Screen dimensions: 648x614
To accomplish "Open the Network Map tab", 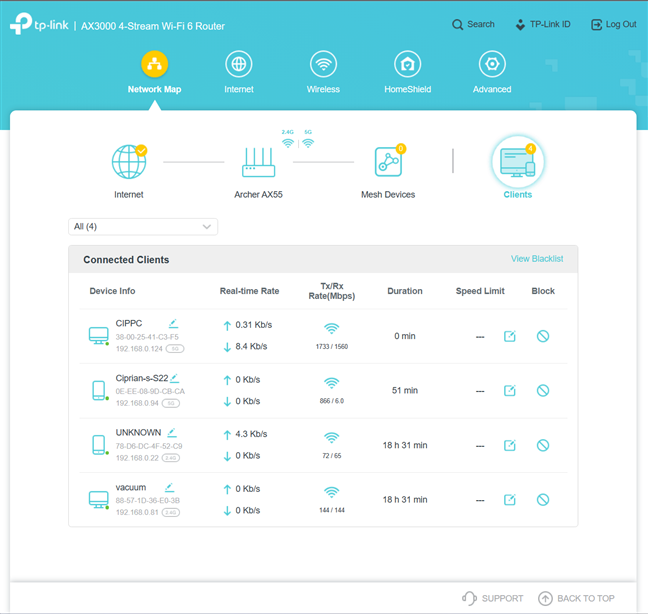I will pyautogui.click(x=154, y=72).
